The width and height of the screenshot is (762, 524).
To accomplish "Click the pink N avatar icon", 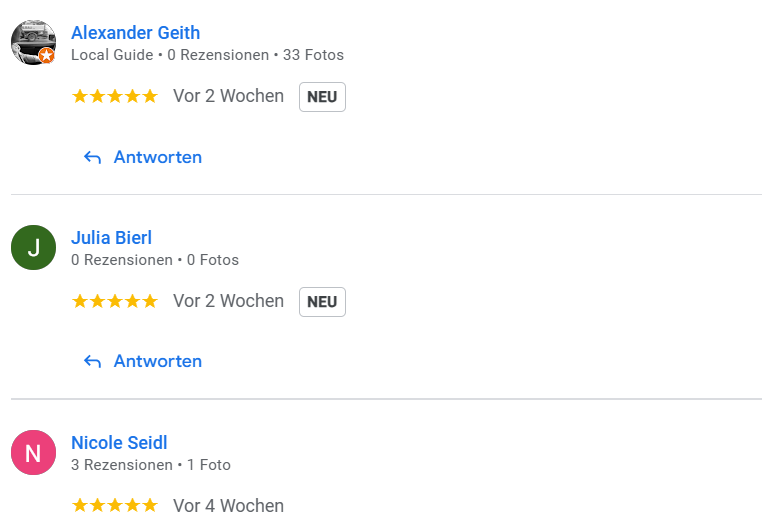I will 33,453.
